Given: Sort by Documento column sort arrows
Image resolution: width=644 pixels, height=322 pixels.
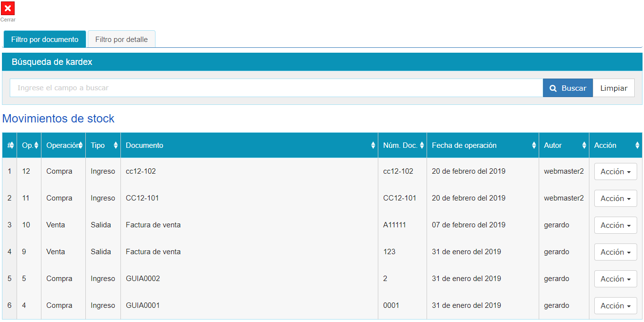Looking at the screenshot, I should (x=373, y=145).
